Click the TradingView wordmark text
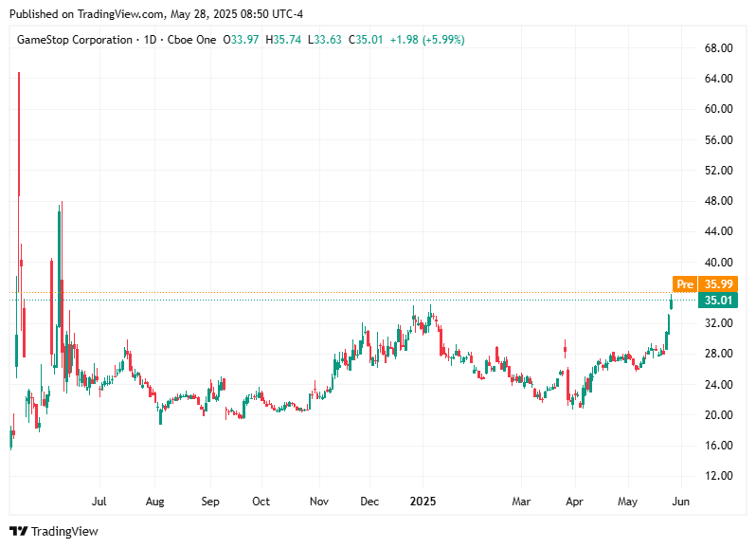Viewport: 756px width, 548px height. (64, 532)
